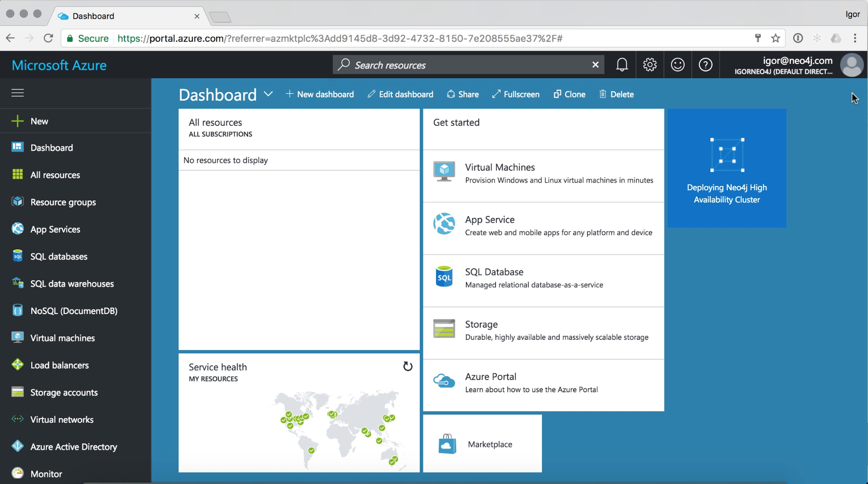
Task: Expand the Dashboard title dropdown chevron
Action: tap(268, 94)
